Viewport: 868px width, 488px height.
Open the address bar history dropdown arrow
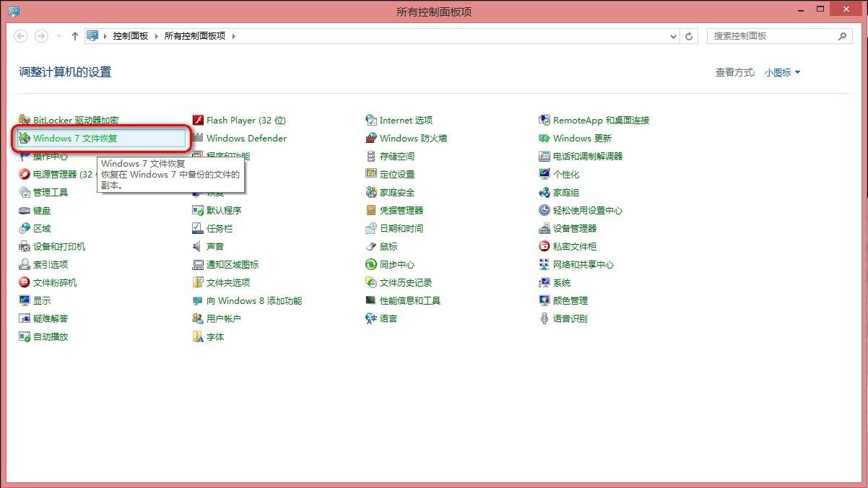pyautogui.click(x=674, y=36)
